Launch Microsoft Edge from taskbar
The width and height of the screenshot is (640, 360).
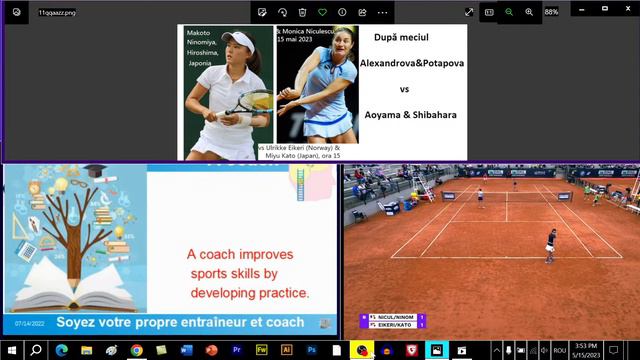(62, 350)
